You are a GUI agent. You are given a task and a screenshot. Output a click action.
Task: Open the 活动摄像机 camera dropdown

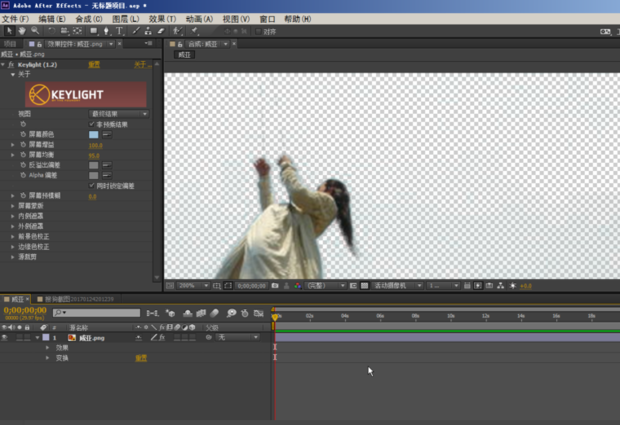click(397, 285)
